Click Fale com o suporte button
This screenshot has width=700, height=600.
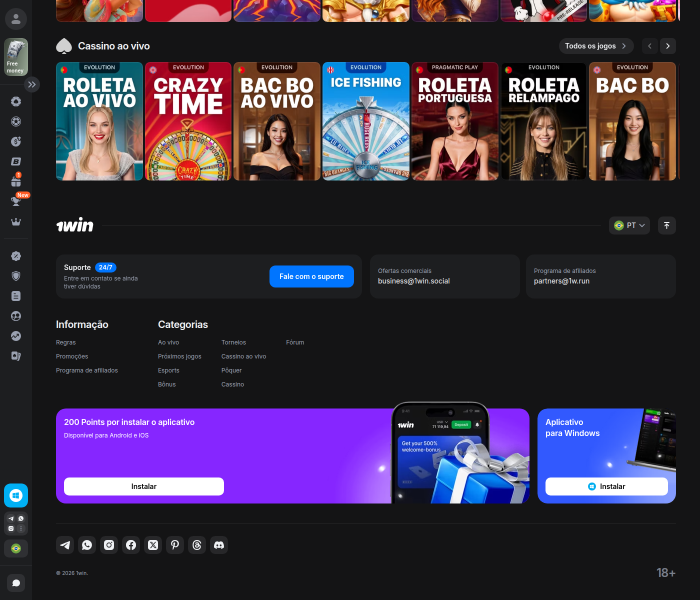pyautogui.click(x=311, y=276)
